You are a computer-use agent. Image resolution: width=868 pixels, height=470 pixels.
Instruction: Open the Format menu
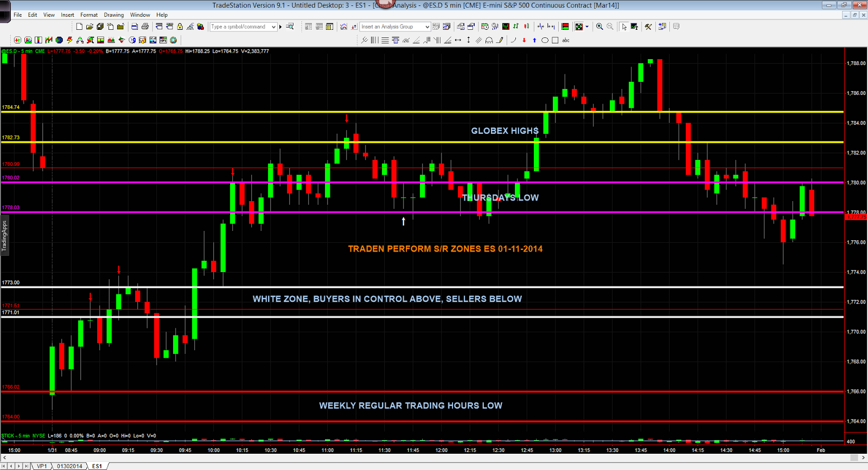89,15
